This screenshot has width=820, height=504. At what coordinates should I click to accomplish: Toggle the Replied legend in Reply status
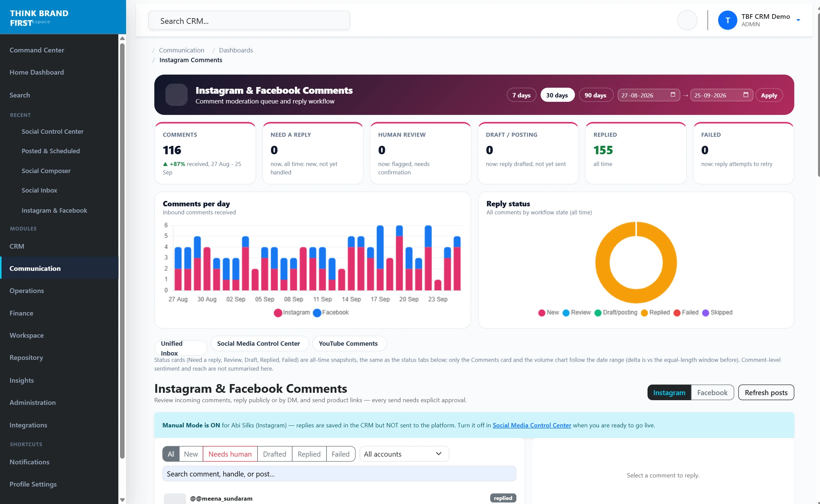click(x=655, y=312)
